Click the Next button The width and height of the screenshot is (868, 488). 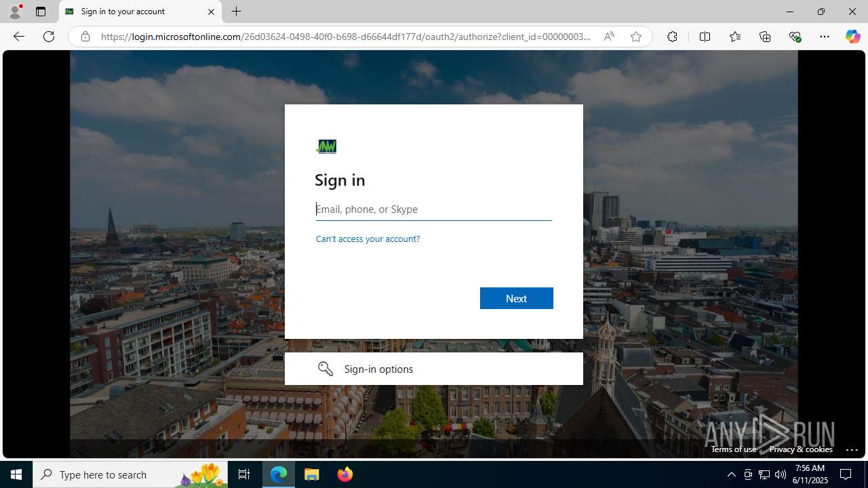(x=517, y=298)
